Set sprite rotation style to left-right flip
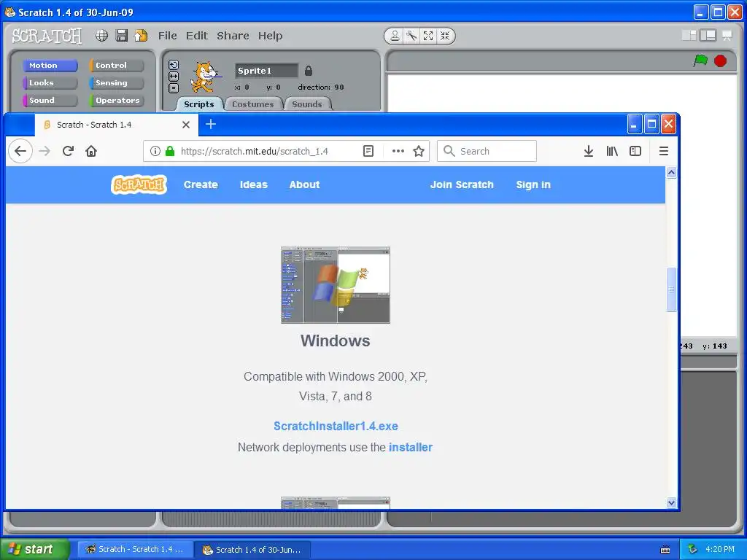 click(x=174, y=76)
